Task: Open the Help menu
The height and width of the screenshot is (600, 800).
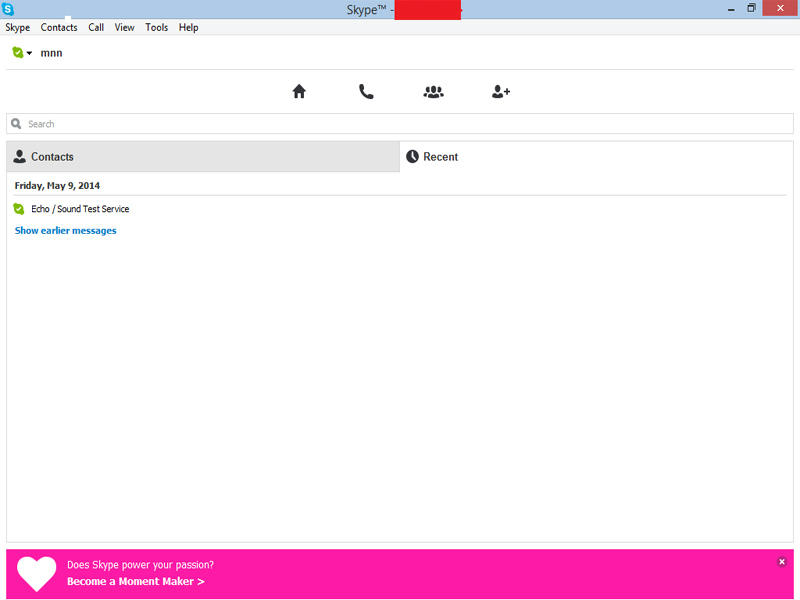Action: (x=188, y=28)
